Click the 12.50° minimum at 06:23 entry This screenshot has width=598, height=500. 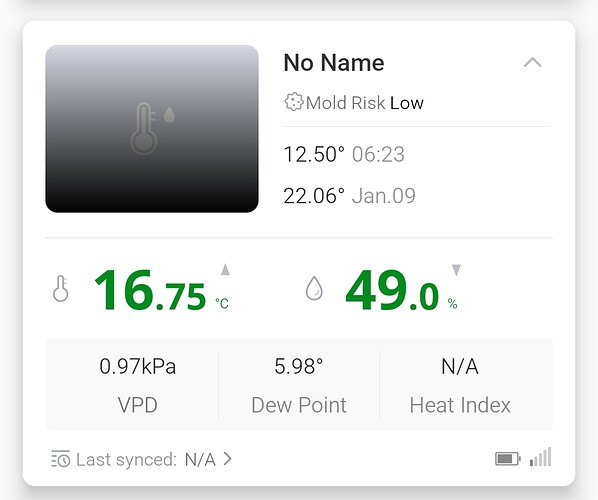click(344, 154)
